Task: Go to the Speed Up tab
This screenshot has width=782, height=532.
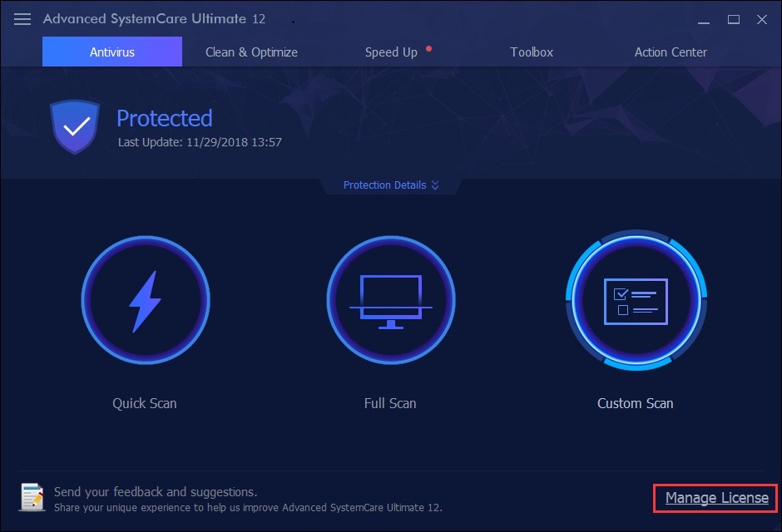Action: point(391,52)
